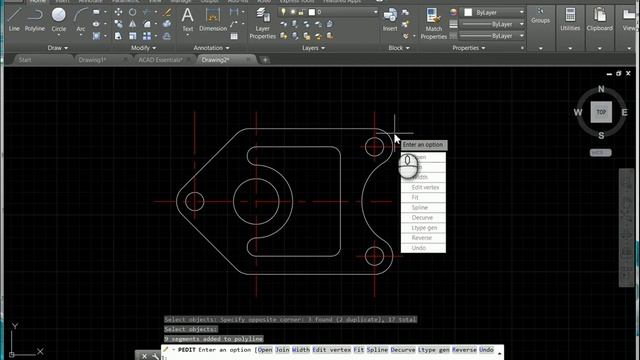Switch to the Drawing1 tab
This screenshot has height=360, width=640.
[x=92, y=60]
